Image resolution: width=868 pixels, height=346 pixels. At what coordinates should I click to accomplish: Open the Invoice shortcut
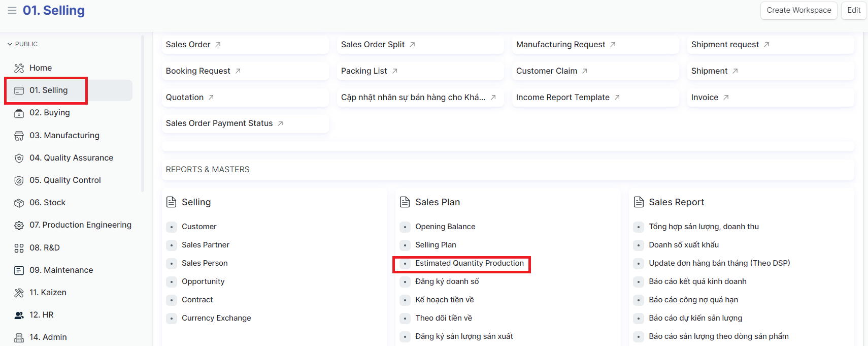(705, 98)
